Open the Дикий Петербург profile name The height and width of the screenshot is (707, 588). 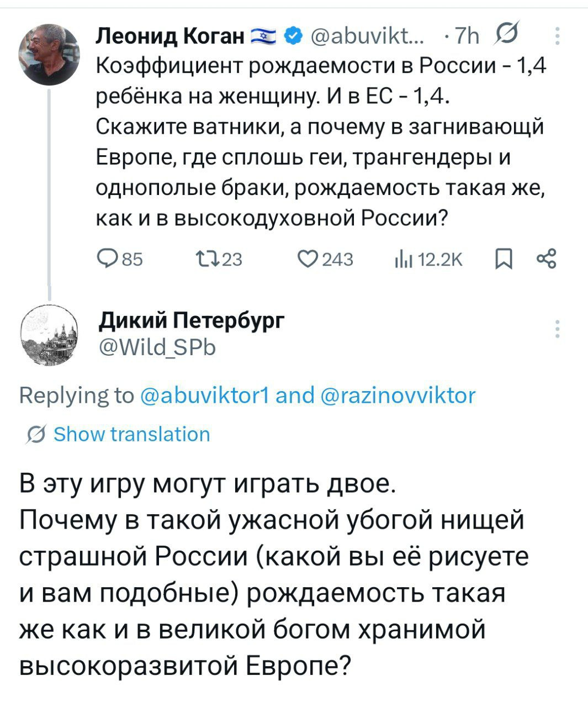point(191,320)
